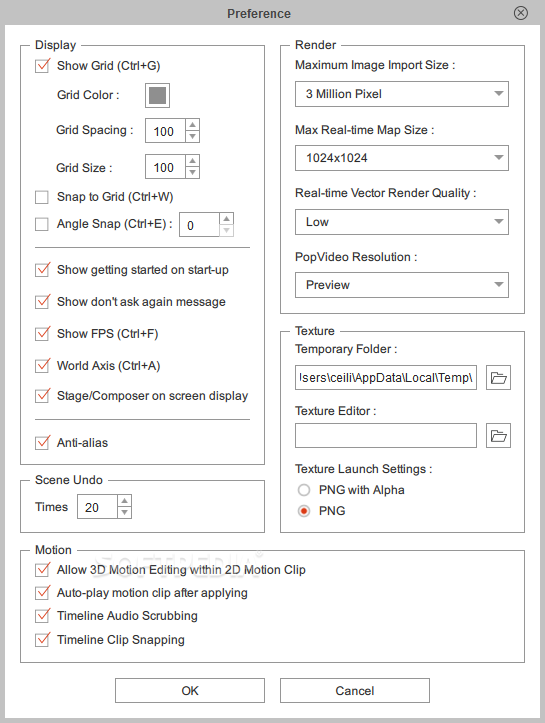Uncheck Show FPS option

pos(42,333)
